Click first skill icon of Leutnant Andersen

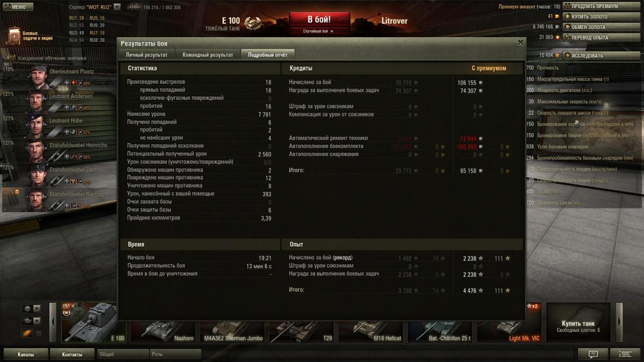click(67, 108)
